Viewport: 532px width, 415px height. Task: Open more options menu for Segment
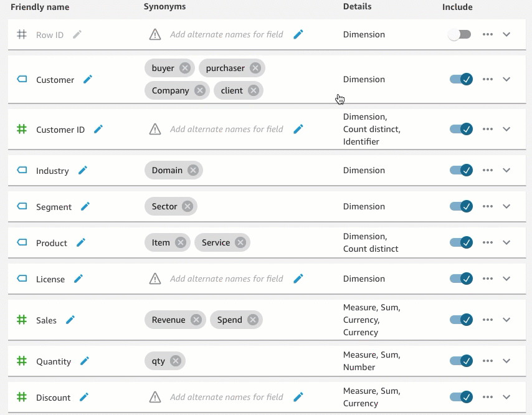tap(488, 206)
